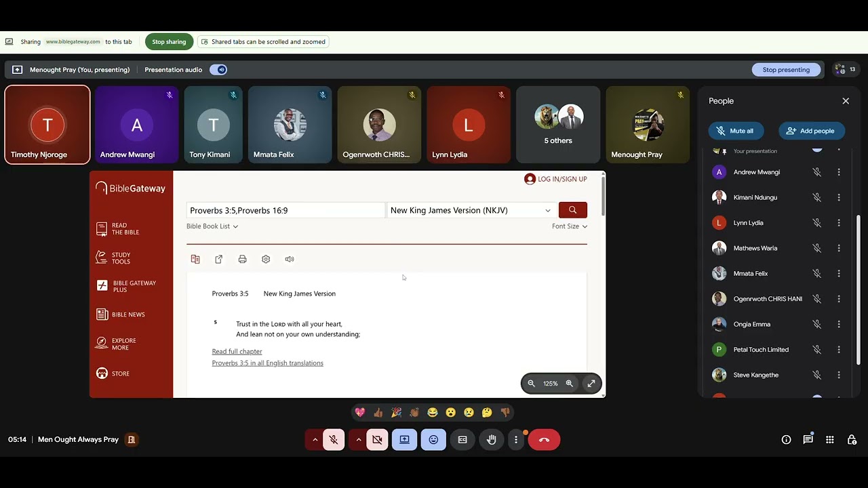This screenshot has height=488, width=868.
Task: Zoom in the shared tab view
Action: point(570,384)
